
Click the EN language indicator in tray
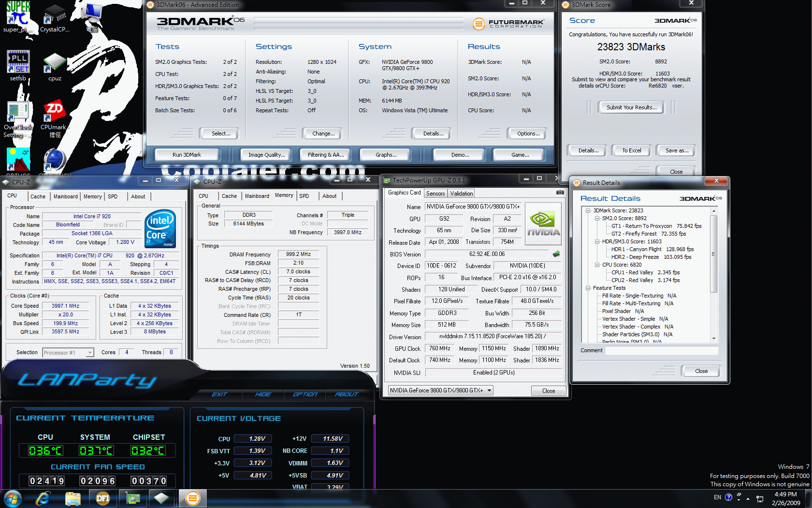click(717, 497)
